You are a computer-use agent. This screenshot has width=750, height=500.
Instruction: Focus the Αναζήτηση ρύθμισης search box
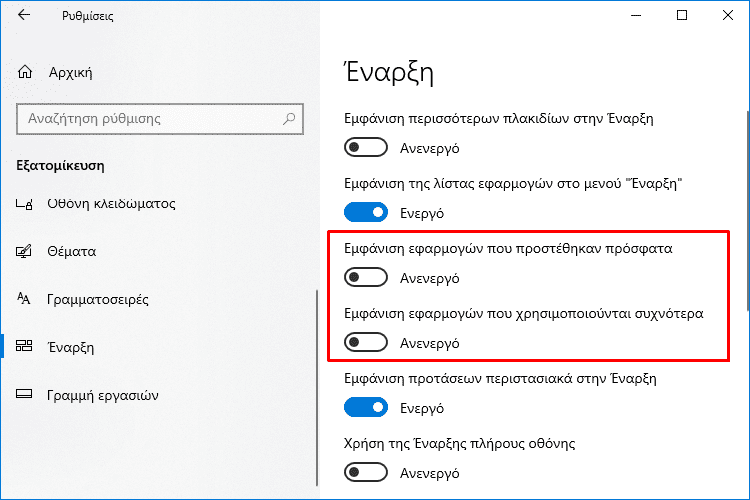tap(160, 119)
